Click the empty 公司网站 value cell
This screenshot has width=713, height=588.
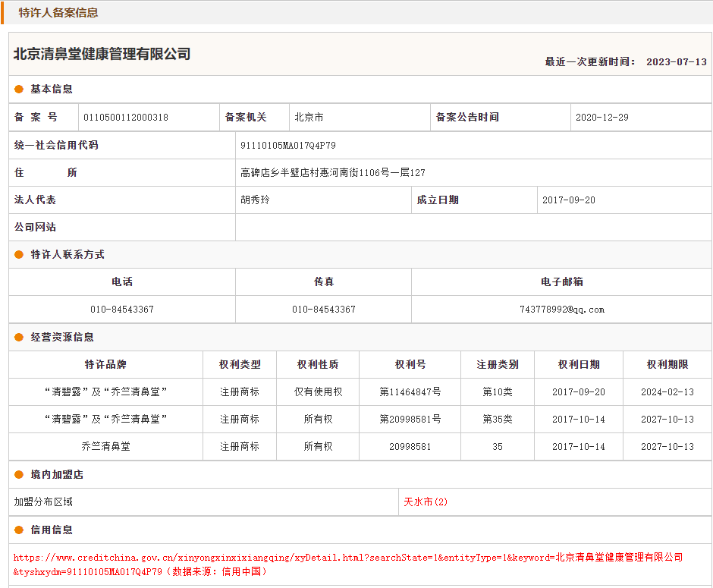[473, 228]
